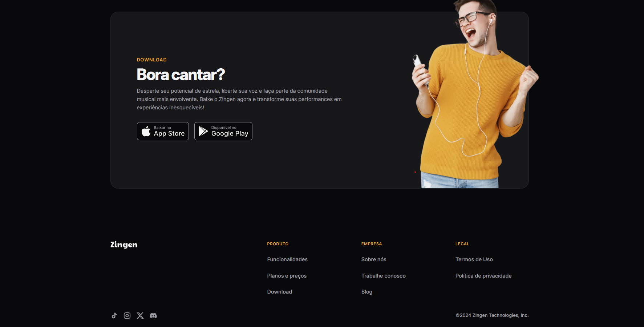Click the paragraph starting 'Desperte seu potencial'
This screenshot has width=644, height=327.
click(239, 99)
